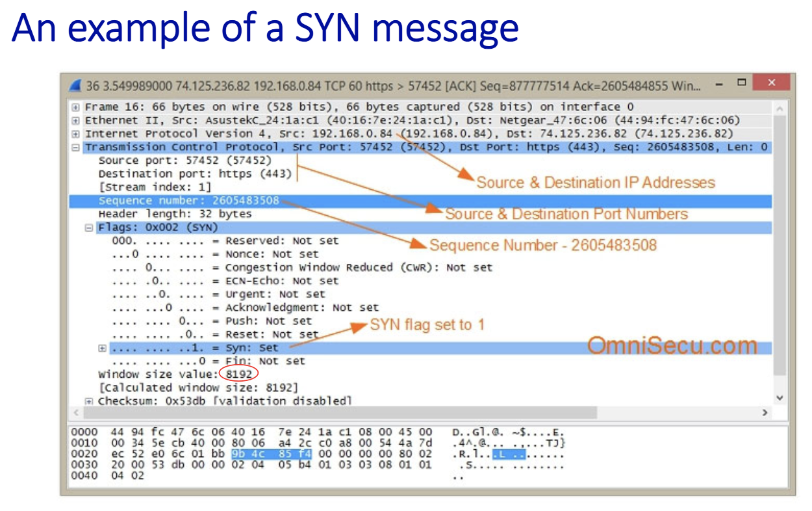Expand the Frame 16 tree node
812x511 pixels.
pos(76,107)
